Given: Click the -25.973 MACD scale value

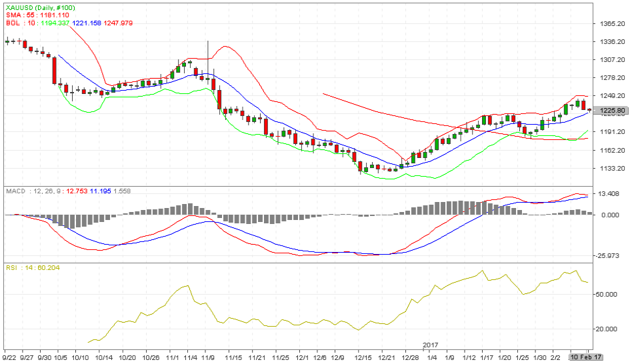Looking at the screenshot, I should (x=611, y=255).
